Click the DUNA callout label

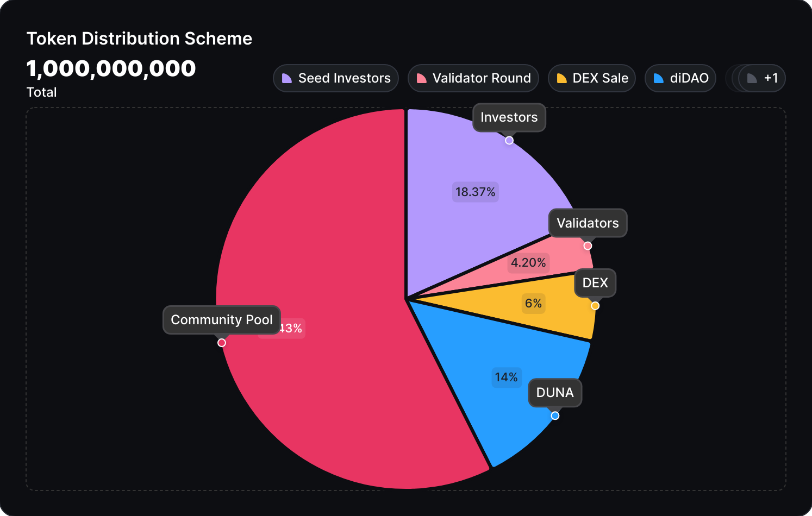[554, 393]
